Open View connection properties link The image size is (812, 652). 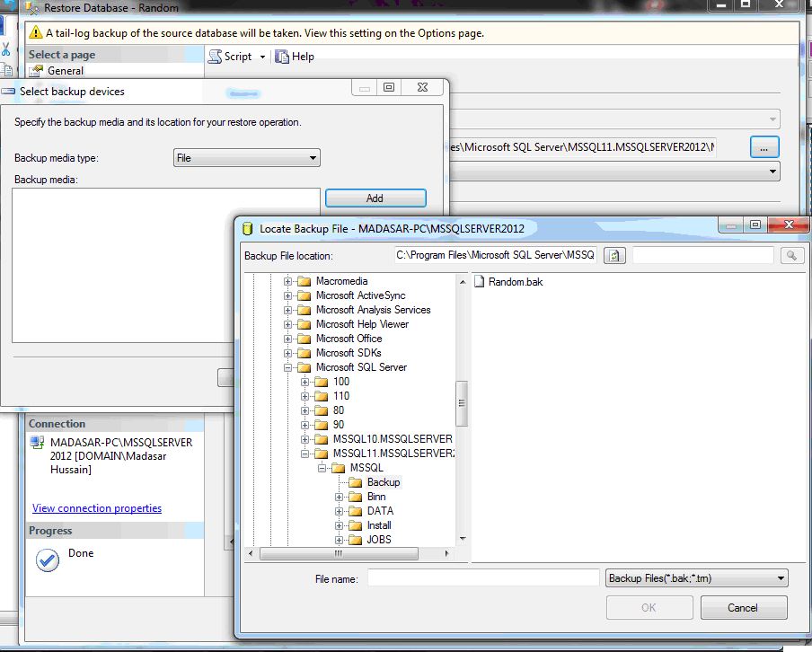click(x=97, y=508)
